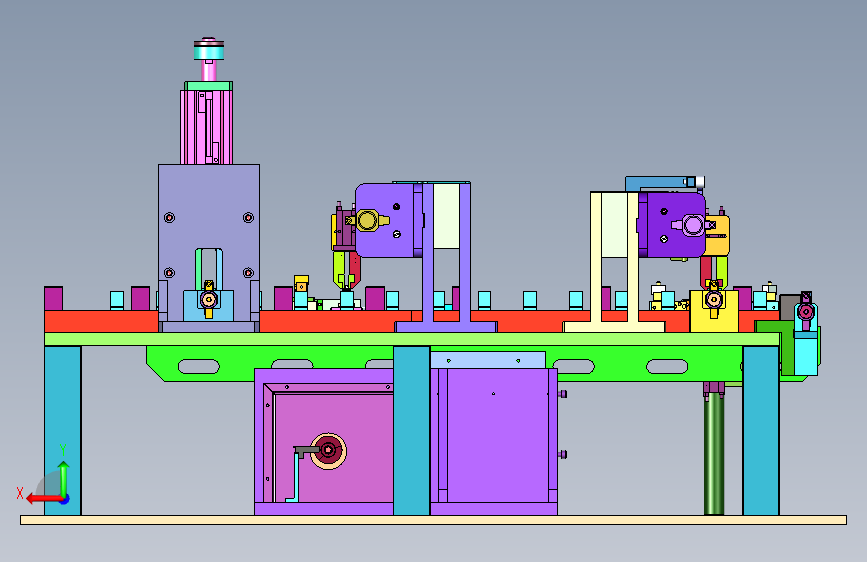Select the light blue plate atop the purple enclosure
867x562 pixels.
[x=488, y=360]
